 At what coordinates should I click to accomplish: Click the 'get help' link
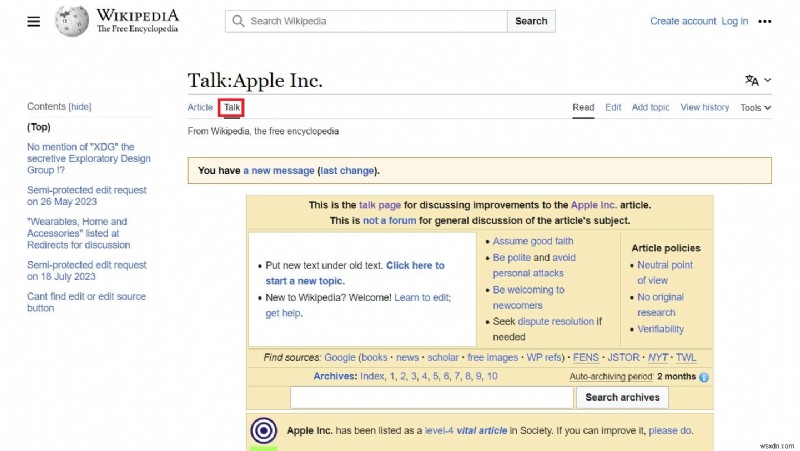pos(283,313)
